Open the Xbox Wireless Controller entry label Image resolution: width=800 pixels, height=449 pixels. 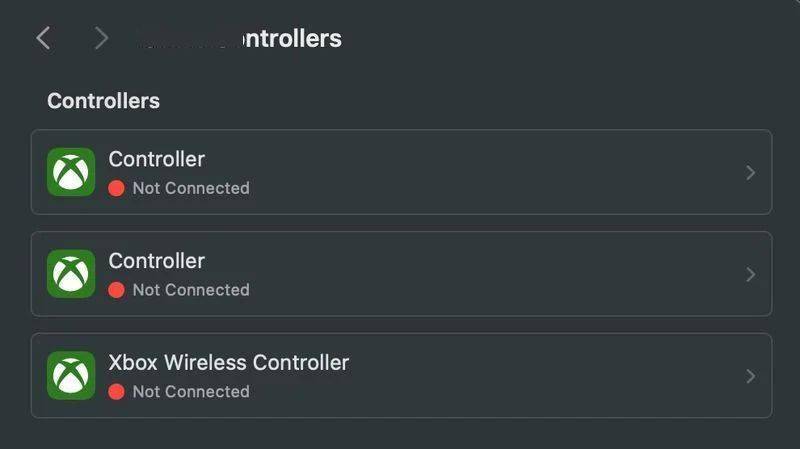[229, 362]
